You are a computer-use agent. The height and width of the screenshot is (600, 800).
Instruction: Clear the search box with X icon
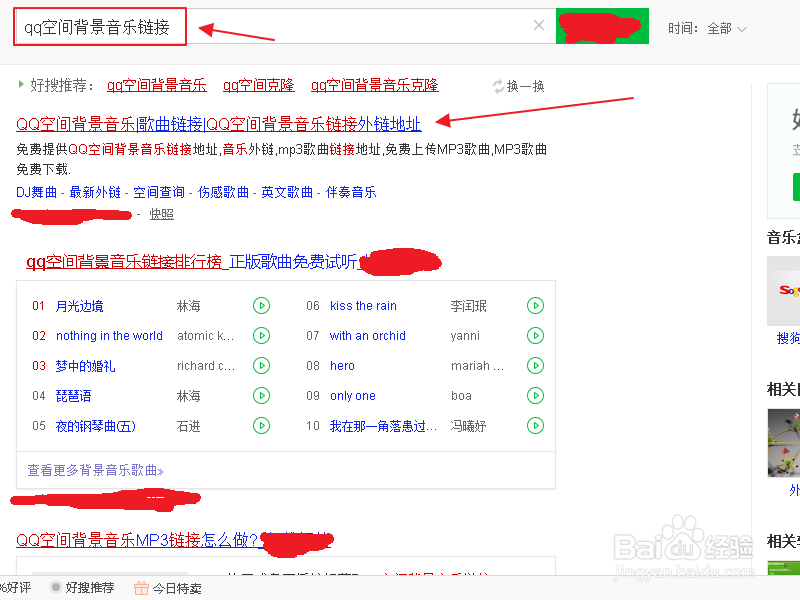[539, 25]
